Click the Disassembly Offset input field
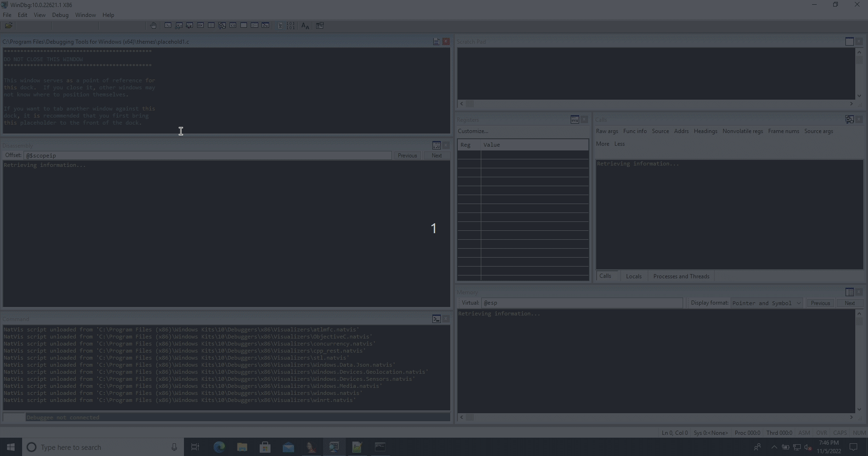This screenshot has height=456, width=868. tap(207, 156)
